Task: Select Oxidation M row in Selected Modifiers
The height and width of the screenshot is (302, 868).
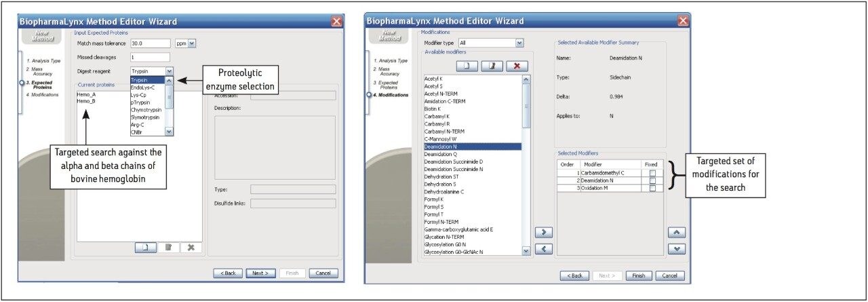Action: [x=610, y=188]
